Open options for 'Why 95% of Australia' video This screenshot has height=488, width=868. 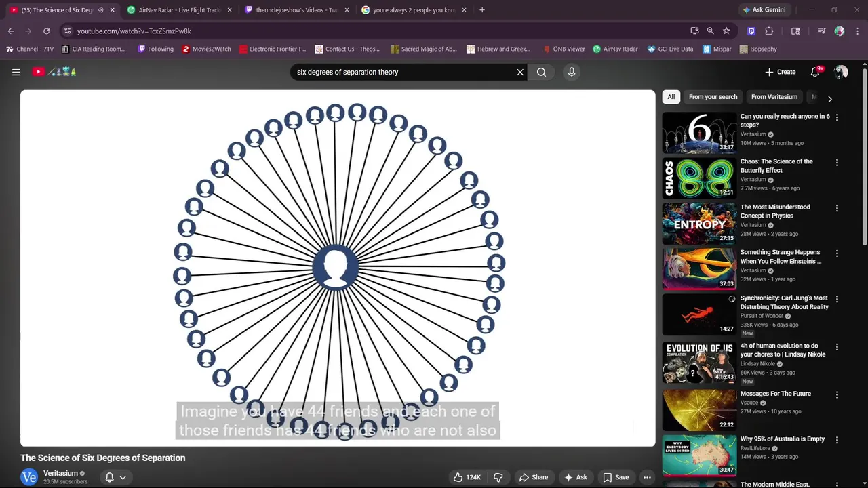[837, 440]
